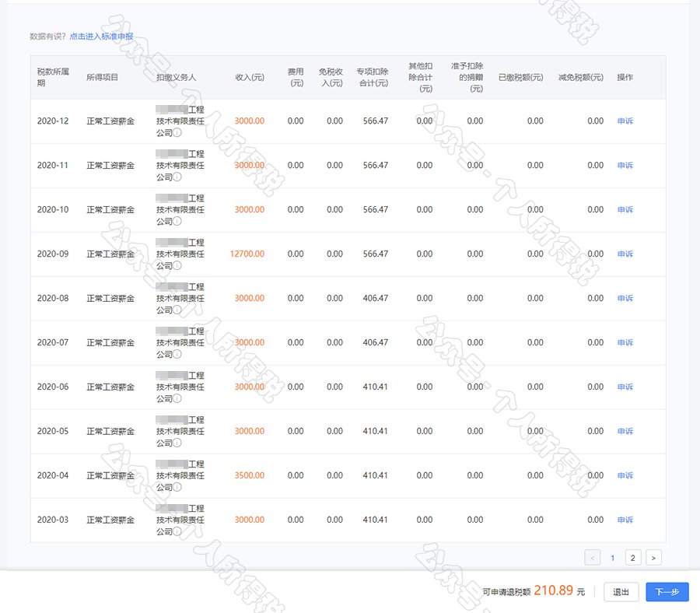The width and height of the screenshot is (700, 613).
Task: Click 申诉 for the 2020-12 record
Action: (625, 121)
